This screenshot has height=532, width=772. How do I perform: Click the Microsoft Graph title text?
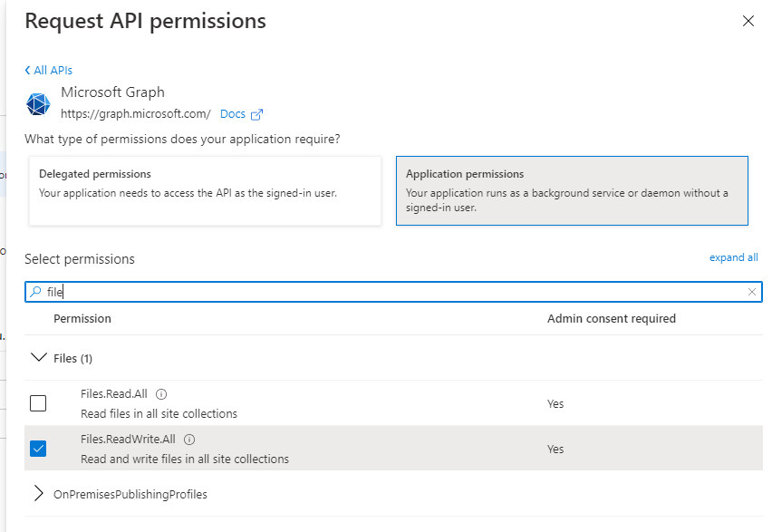click(112, 92)
